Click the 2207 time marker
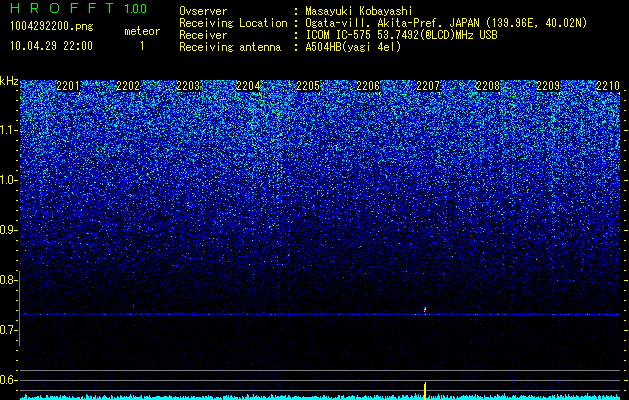 [428, 86]
